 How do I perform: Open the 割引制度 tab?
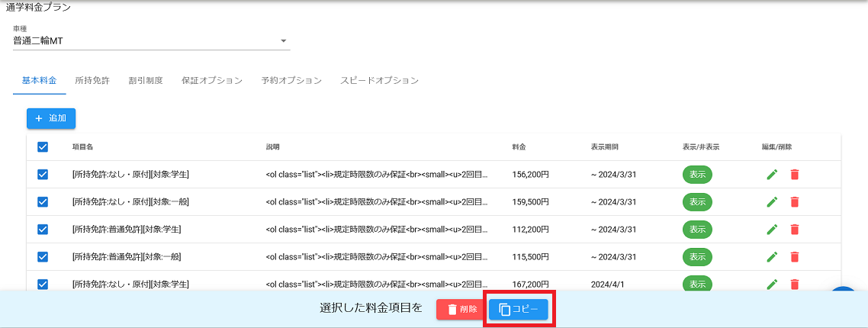tap(145, 80)
